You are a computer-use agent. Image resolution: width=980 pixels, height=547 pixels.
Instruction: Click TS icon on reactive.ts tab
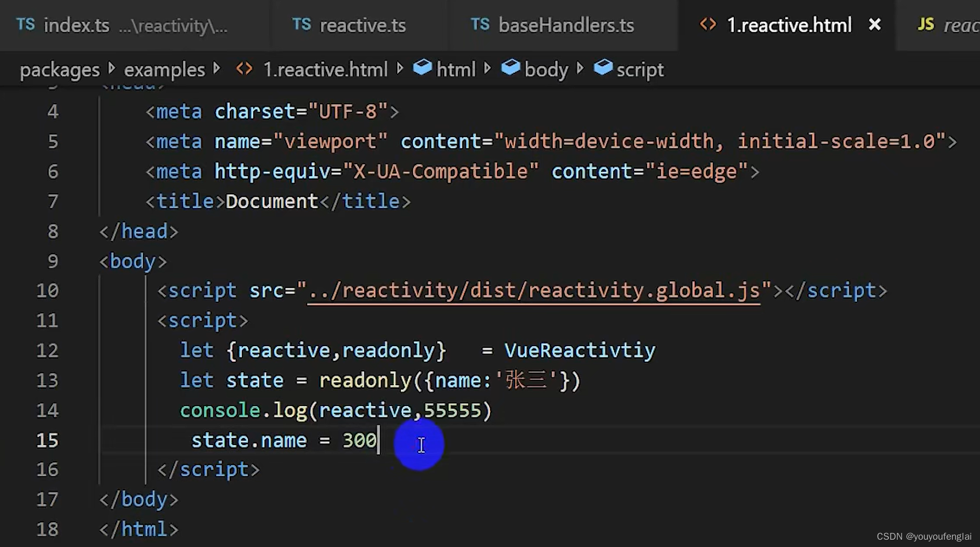point(301,24)
